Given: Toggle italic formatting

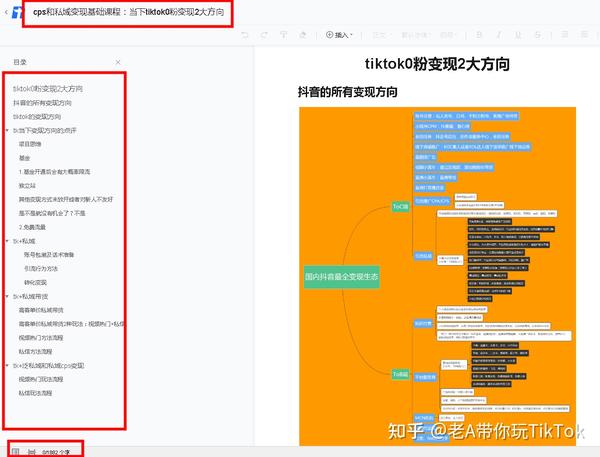Looking at the screenshot, I should pyautogui.click(x=499, y=35).
